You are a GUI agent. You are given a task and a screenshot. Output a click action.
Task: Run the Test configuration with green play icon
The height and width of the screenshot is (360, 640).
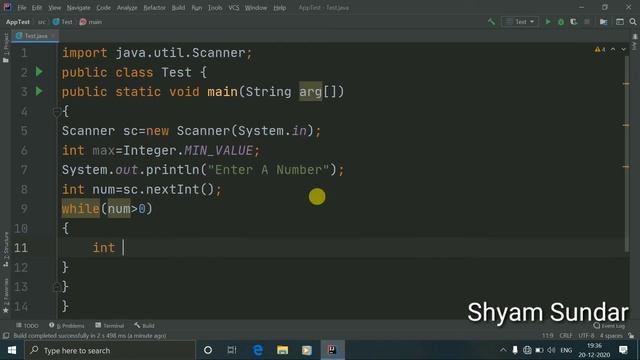(x=548, y=22)
